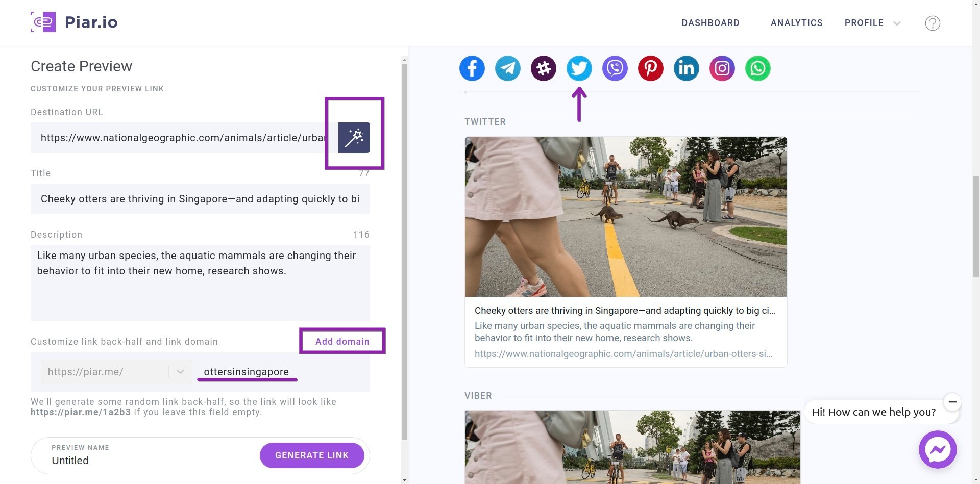This screenshot has height=484, width=980.
Task: Select the Instagram preview icon
Action: pyautogui.click(x=722, y=68)
